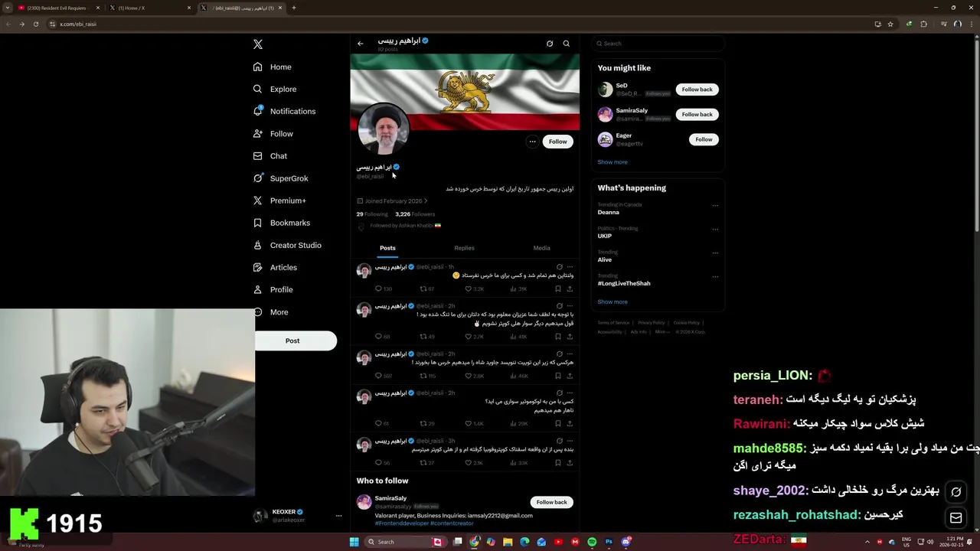Image resolution: width=980 pixels, height=551 pixels.
Task: Click the Bookmarks icon in sidebar
Action: 257,223
